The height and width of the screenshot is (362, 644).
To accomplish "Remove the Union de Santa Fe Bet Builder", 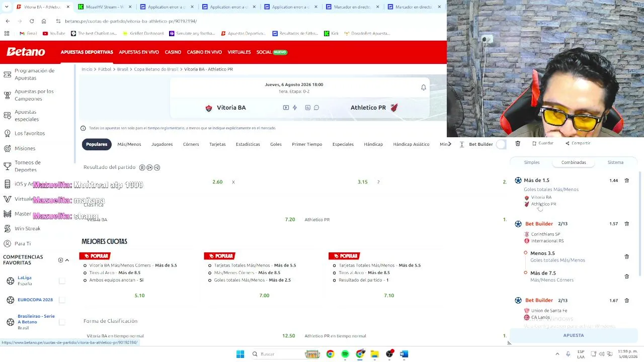I will (x=627, y=300).
